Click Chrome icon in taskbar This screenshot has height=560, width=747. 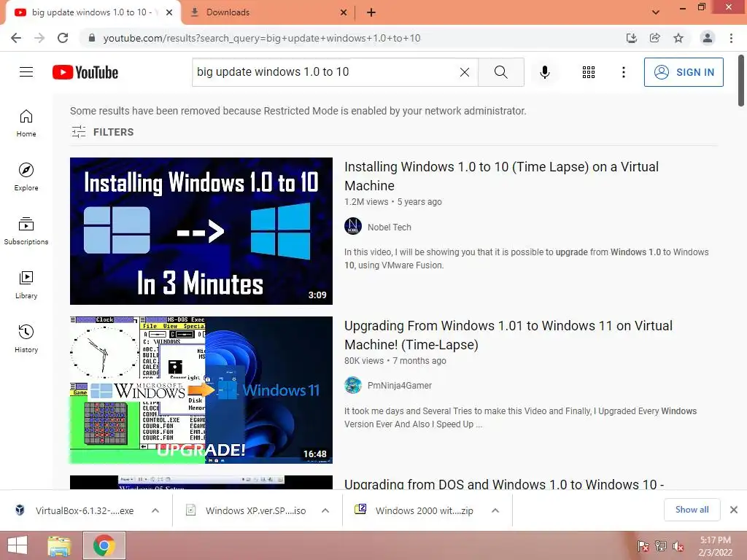tap(104, 545)
